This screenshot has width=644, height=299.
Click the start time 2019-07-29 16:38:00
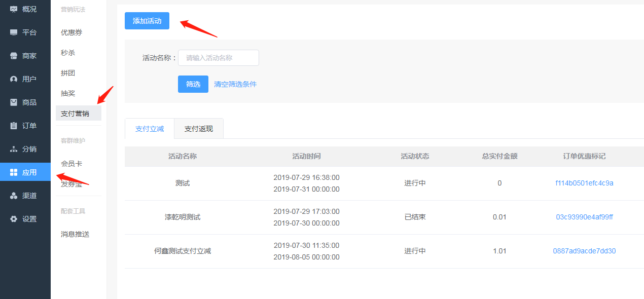click(307, 177)
